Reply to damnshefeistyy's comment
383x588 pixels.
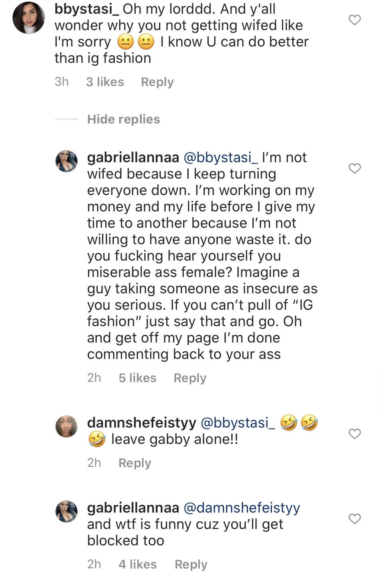coord(135,463)
